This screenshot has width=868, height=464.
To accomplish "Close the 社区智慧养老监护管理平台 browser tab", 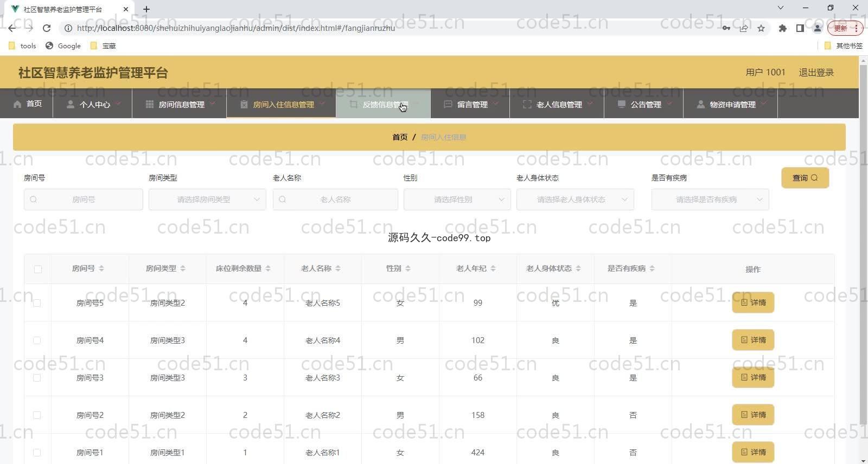I will click(126, 9).
